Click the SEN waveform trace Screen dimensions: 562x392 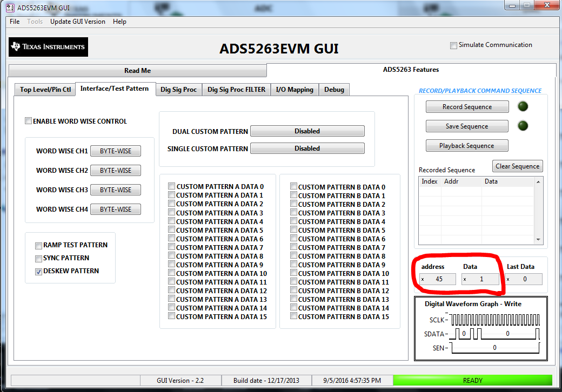[x=495, y=348]
